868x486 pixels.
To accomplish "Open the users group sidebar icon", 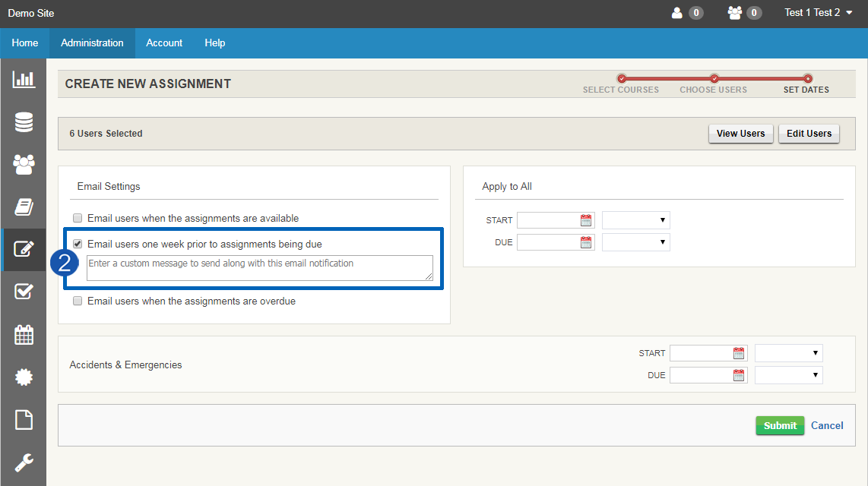I will click(x=24, y=164).
